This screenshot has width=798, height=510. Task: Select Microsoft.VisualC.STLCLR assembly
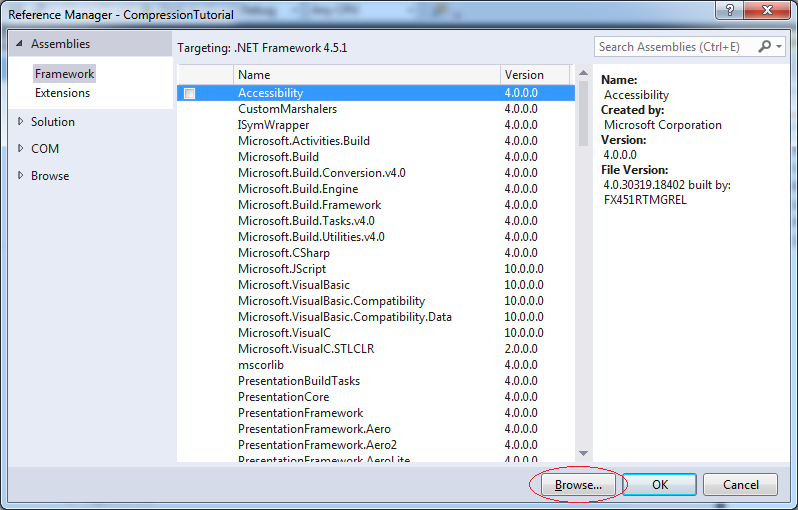click(376, 349)
